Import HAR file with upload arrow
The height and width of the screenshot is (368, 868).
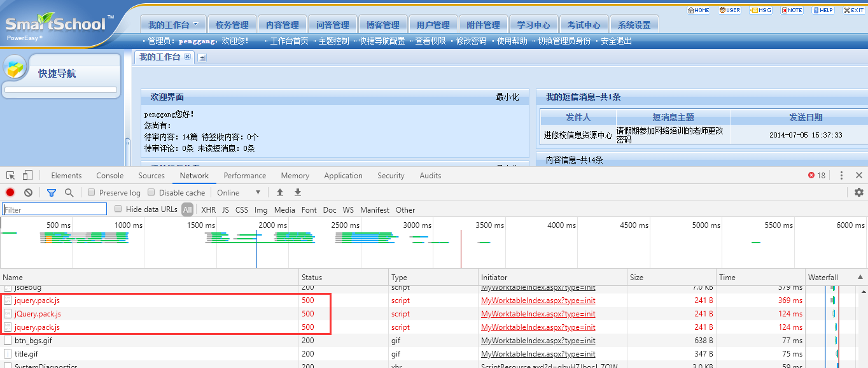click(x=279, y=192)
